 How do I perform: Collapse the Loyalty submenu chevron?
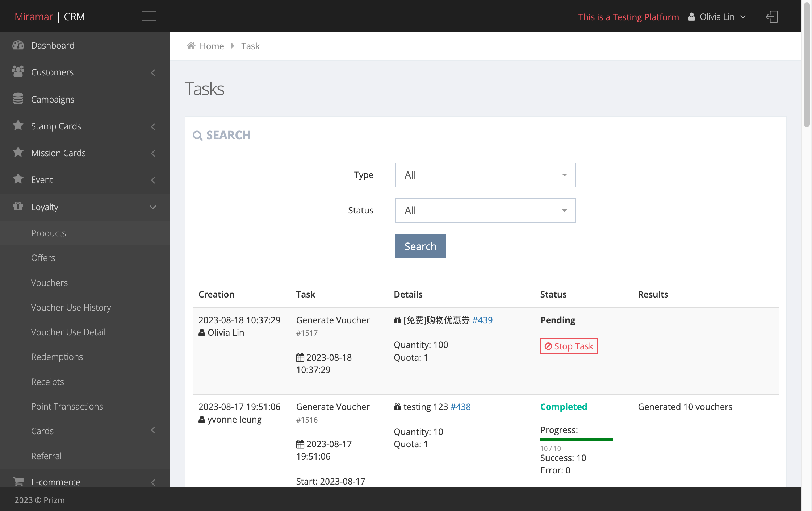click(x=153, y=207)
